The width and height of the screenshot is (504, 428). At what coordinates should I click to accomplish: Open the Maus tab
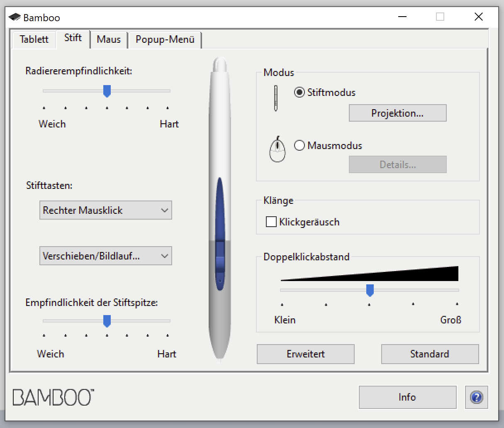pyautogui.click(x=108, y=39)
